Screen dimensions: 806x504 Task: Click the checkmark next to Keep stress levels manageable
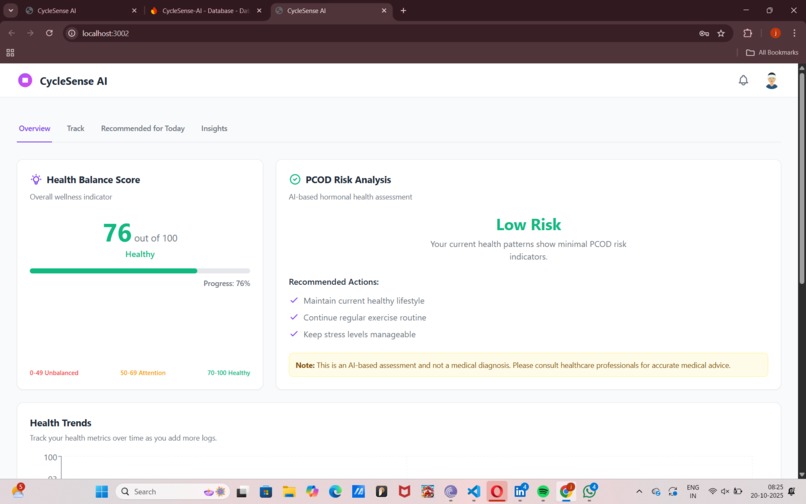[294, 334]
